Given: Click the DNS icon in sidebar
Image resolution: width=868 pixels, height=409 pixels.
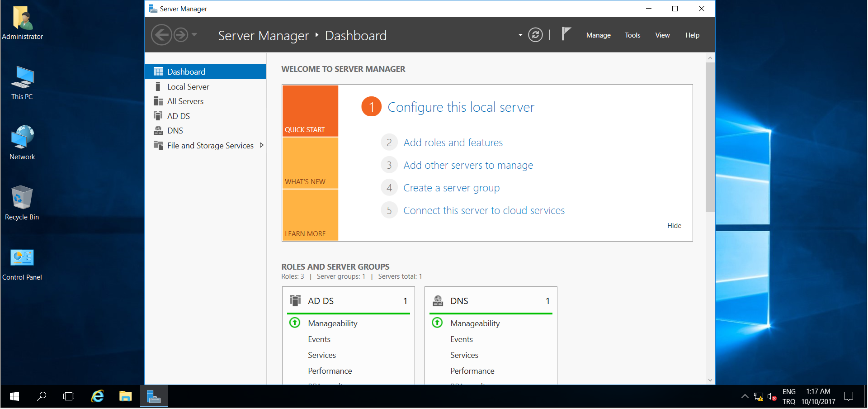Looking at the screenshot, I should pos(158,130).
